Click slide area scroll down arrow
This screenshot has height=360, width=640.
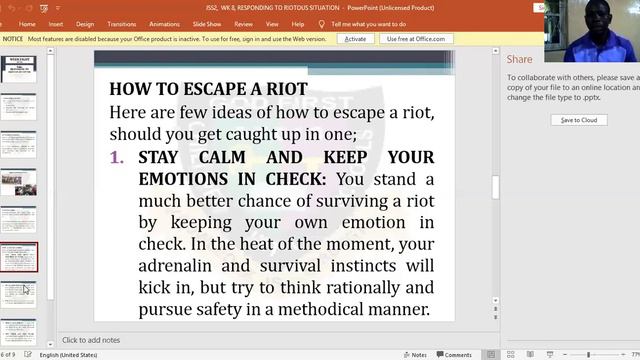point(496,300)
